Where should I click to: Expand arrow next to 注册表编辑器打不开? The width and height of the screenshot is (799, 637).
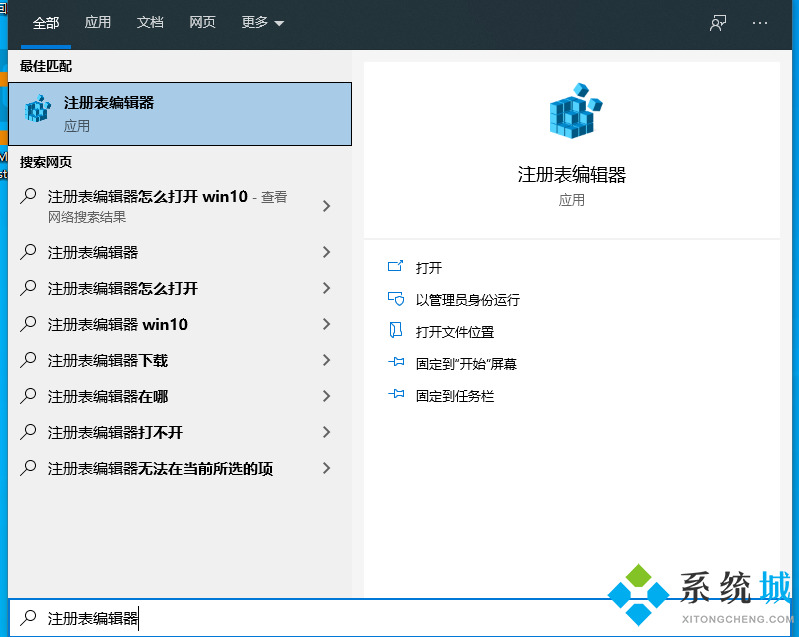326,432
